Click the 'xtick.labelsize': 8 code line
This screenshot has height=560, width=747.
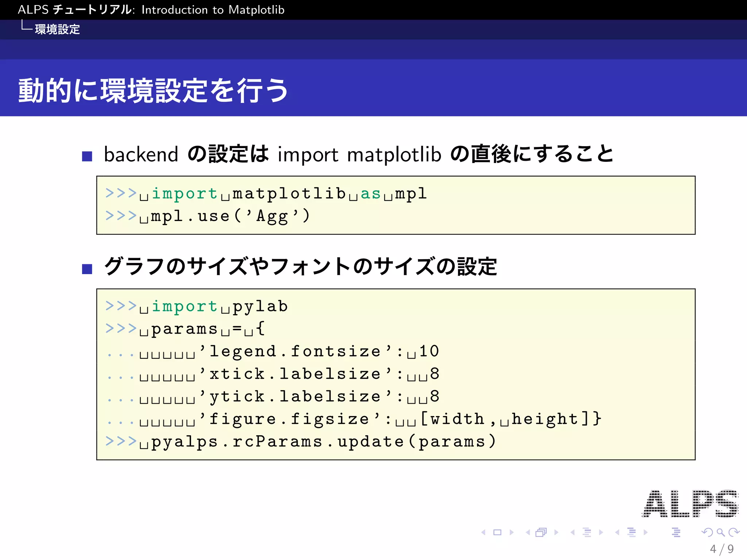click(272, 374)
